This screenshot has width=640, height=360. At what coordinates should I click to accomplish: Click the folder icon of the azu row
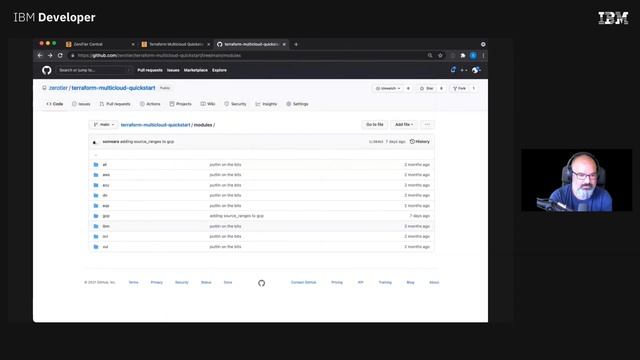click(x=96, y=185)
